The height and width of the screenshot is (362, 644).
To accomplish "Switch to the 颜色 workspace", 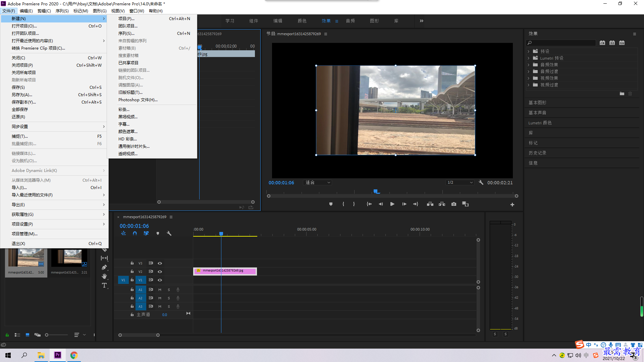I will coord(302,21).
